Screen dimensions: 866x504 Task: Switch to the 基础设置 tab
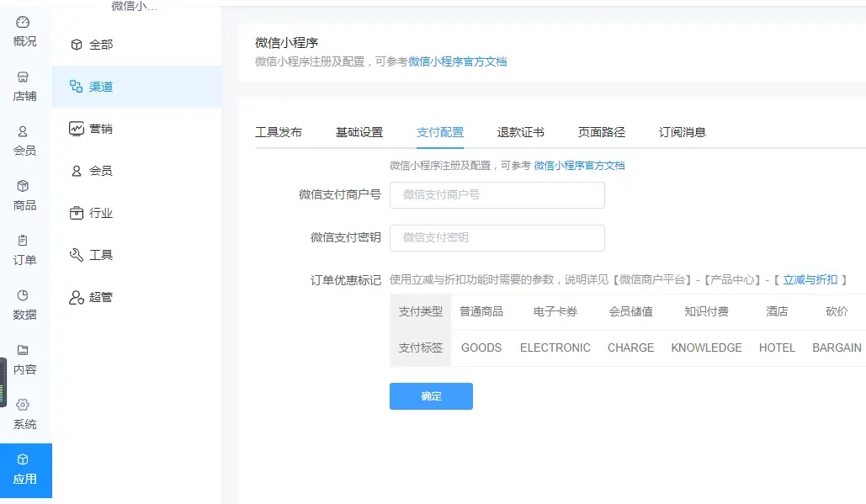(x=359, y=132)
